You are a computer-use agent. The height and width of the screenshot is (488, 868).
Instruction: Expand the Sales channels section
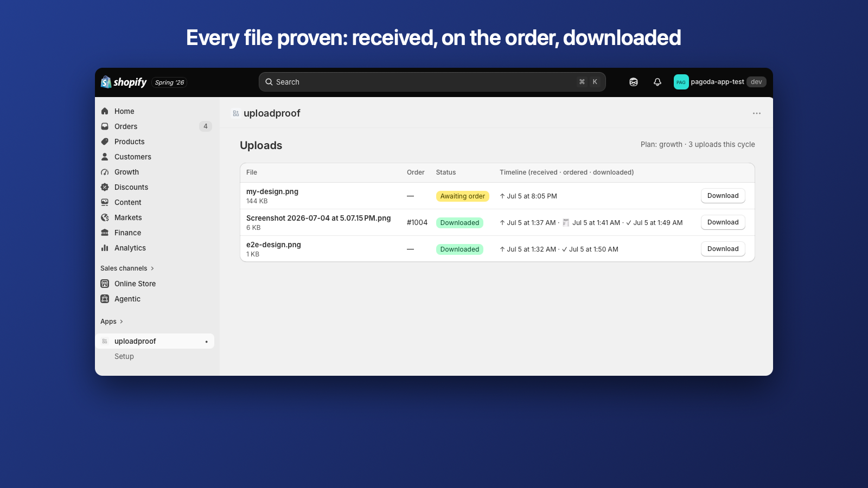[127, 268]
